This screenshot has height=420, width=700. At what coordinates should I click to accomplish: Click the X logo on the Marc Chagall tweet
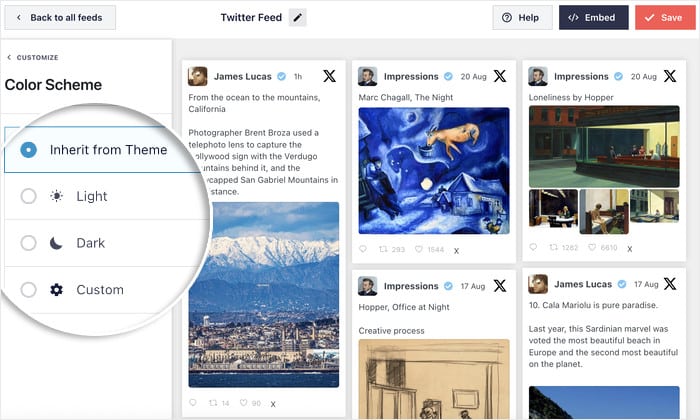499,76
